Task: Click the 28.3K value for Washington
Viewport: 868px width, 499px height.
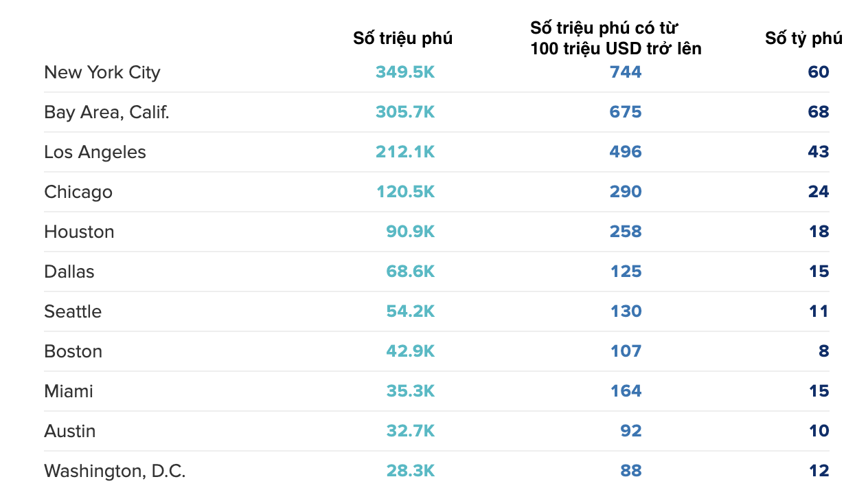Action: tap(410, 471)
